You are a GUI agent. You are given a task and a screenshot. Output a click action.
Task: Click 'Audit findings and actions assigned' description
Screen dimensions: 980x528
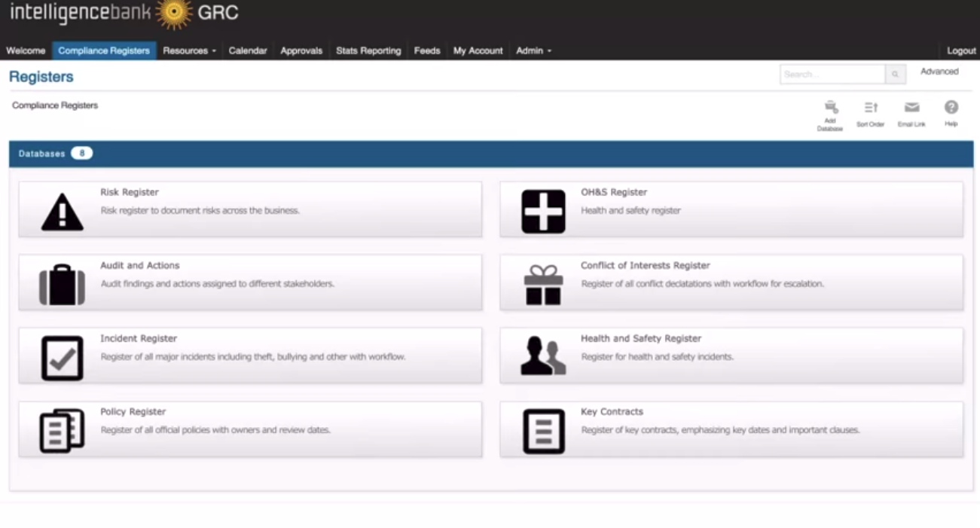click(218, 284)
